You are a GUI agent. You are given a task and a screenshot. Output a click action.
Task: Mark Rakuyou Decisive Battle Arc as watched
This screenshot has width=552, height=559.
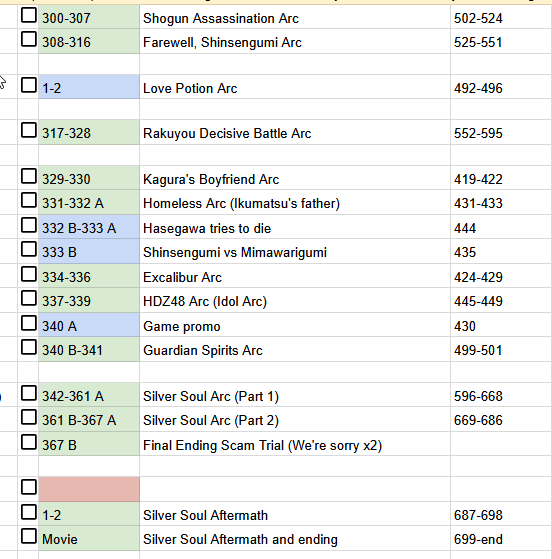29,130
